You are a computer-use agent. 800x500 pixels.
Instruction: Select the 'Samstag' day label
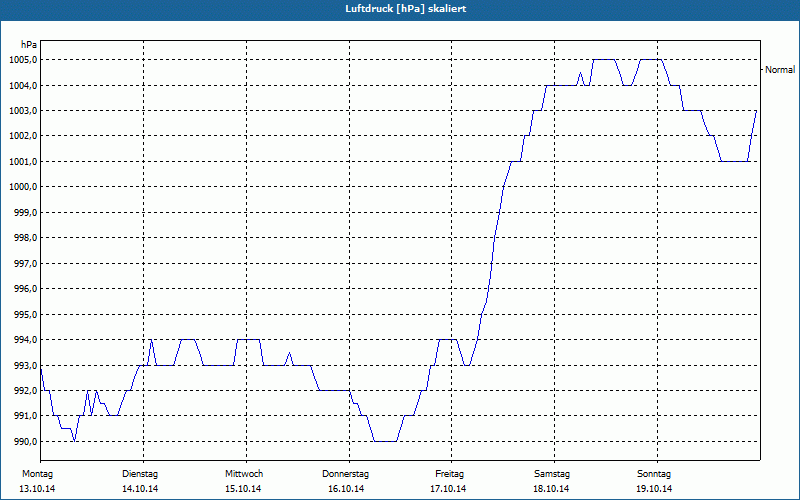click(x=552, y=474)
